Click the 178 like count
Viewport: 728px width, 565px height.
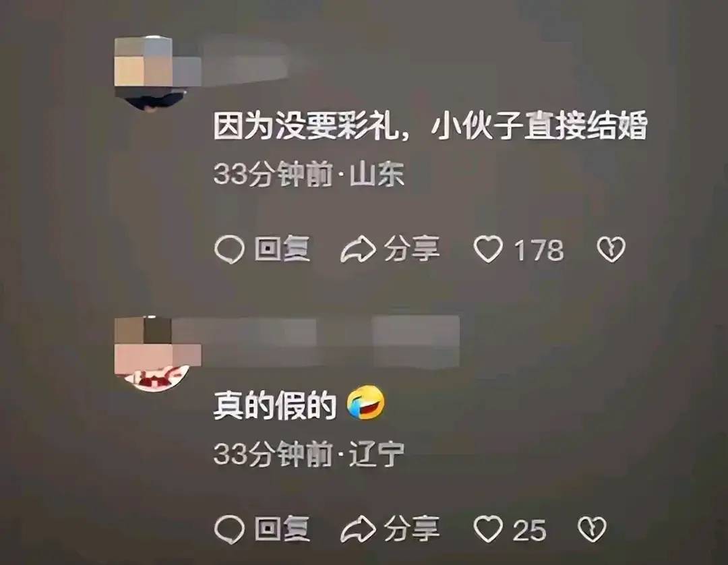click(539, 250)
